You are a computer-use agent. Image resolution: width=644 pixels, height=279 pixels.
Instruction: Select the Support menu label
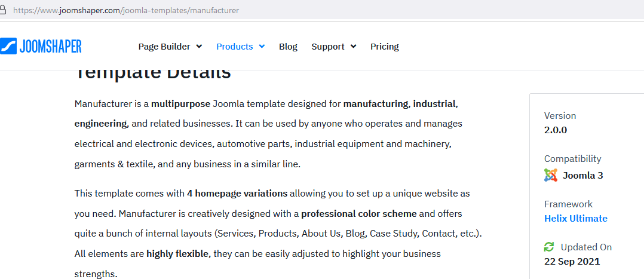point(328,47)
